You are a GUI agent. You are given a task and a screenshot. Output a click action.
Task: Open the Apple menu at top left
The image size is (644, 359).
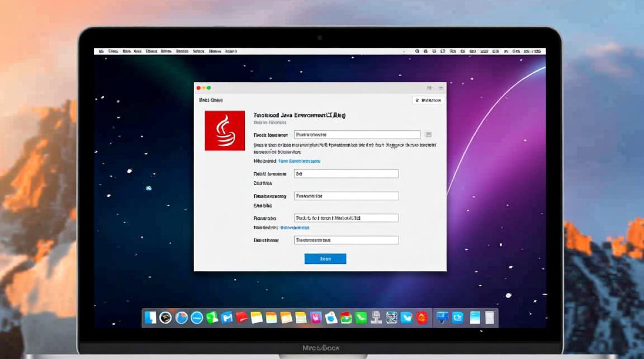point(101,50)
